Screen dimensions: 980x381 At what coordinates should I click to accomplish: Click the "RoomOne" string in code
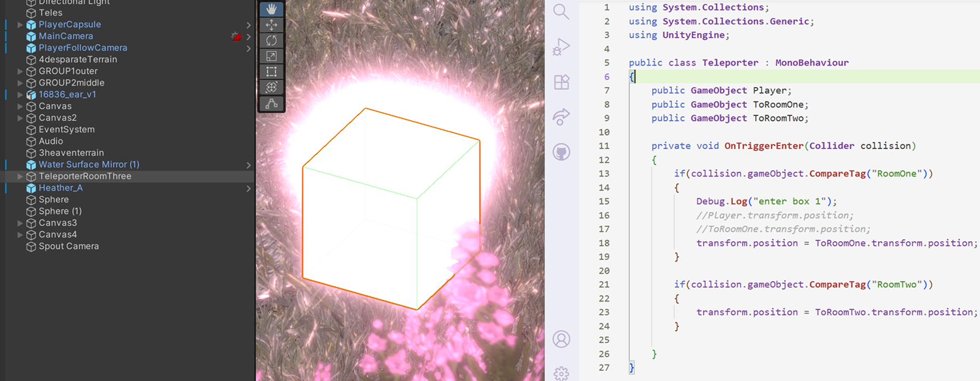896,173
